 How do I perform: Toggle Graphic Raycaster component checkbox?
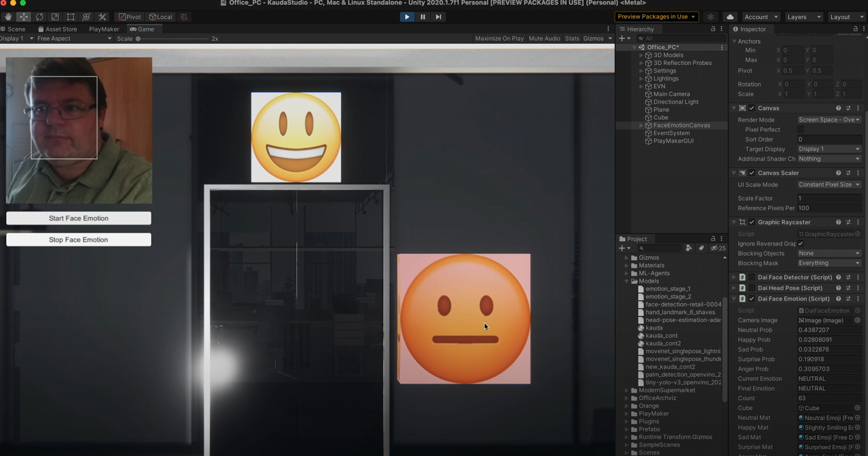pos(752,222)
